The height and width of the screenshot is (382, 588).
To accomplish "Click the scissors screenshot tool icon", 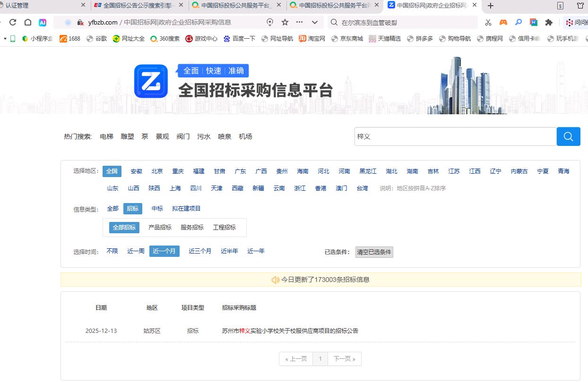I will pos(488,22).
